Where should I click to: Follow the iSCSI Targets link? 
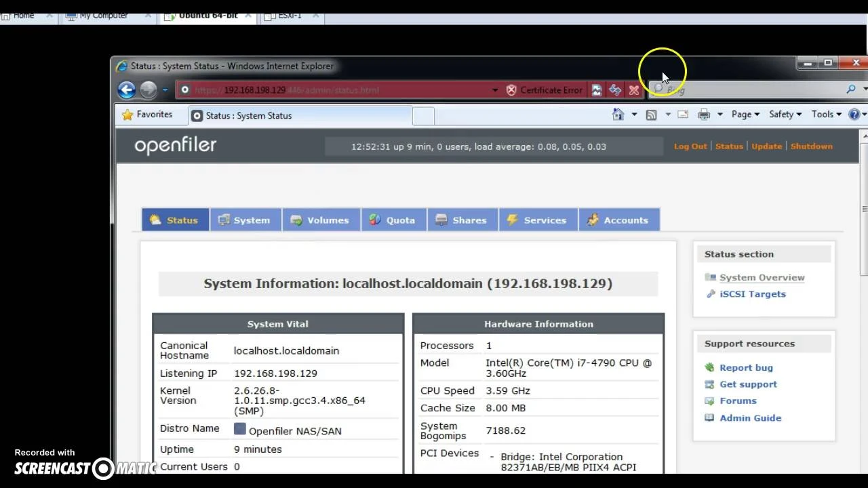(752, 293)
